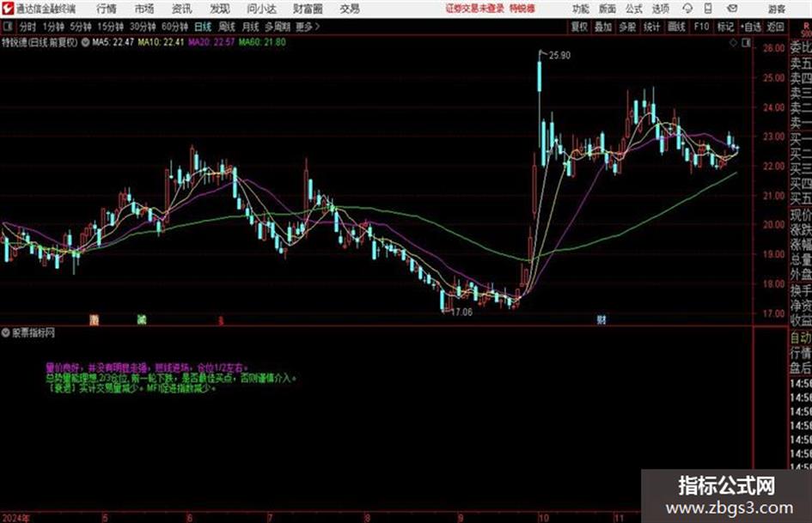The width and height of the screenshot is (812, 523).
Task: Expand the 更多 periods chevron
Action: click(x=317, y=27)
